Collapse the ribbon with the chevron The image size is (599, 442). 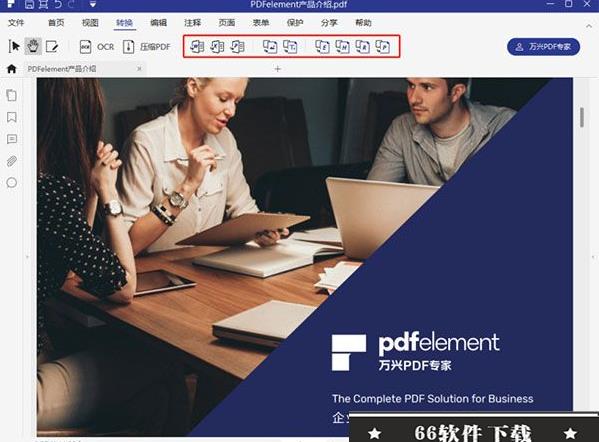589,26
